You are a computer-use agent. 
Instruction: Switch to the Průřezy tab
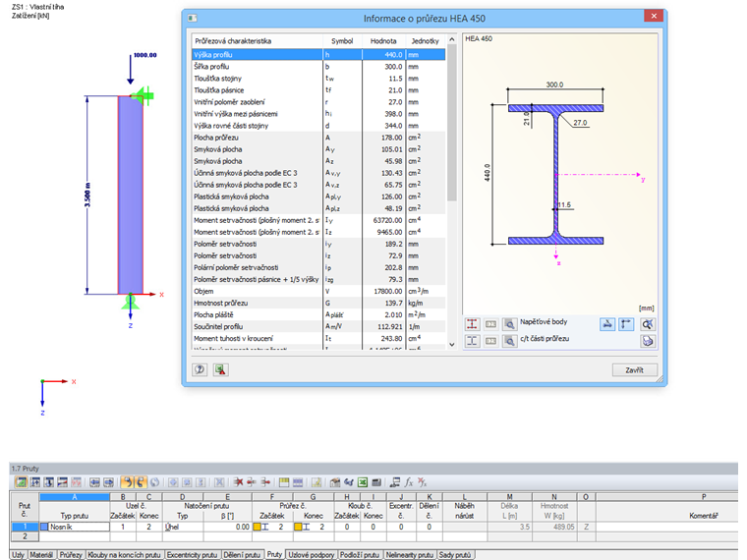tap(71, 555)
